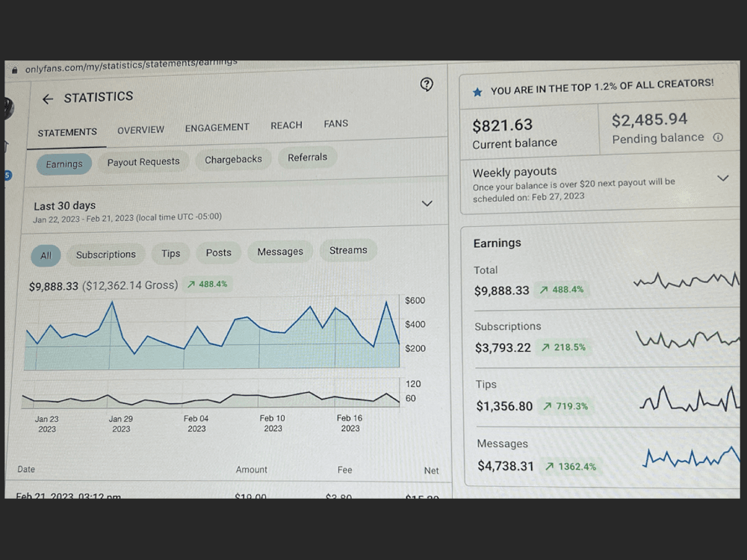
Task: Expand the Weekly payouts chevron
Action: 722,178
